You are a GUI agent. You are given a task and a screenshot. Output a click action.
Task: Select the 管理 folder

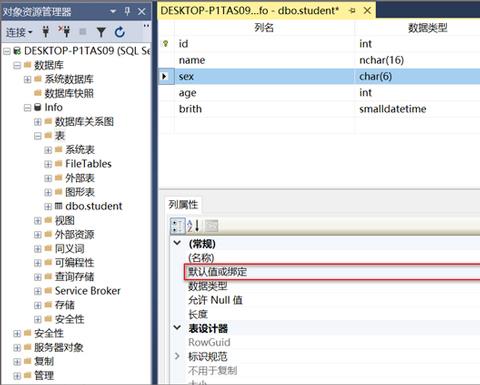[x=44, y=376]
